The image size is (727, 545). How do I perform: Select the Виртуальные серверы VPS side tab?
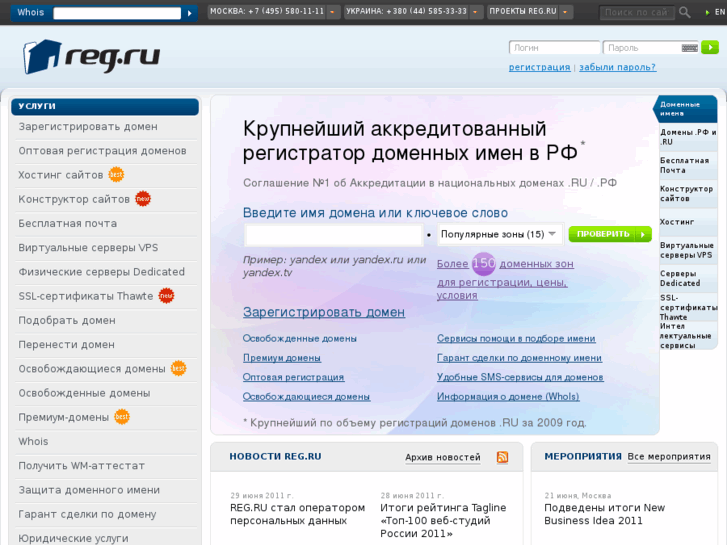[x=688, y=250]
